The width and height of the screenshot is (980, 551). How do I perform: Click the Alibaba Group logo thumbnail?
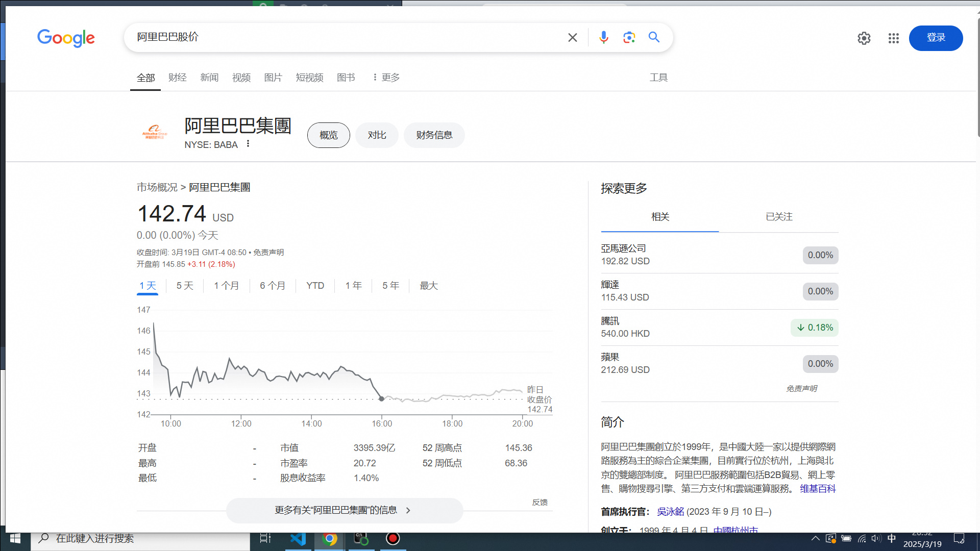[154, 133]
